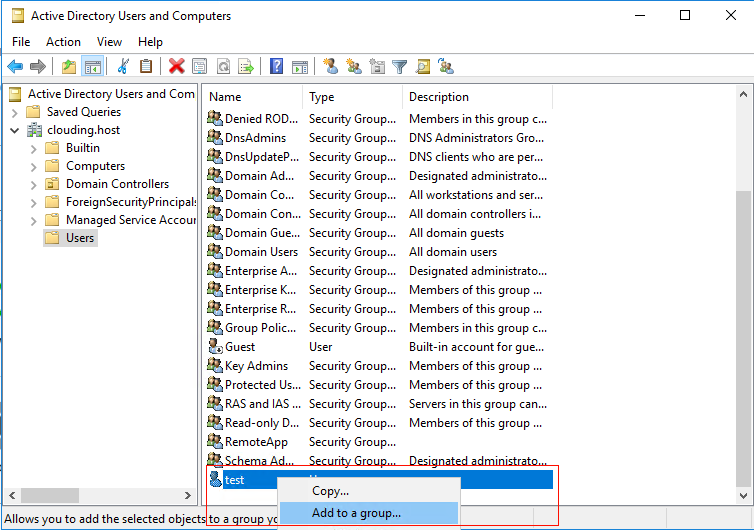Screen dimensions: 754x530
Task: Select the Schema Ad... row
Action: click(x=379, y=460)
